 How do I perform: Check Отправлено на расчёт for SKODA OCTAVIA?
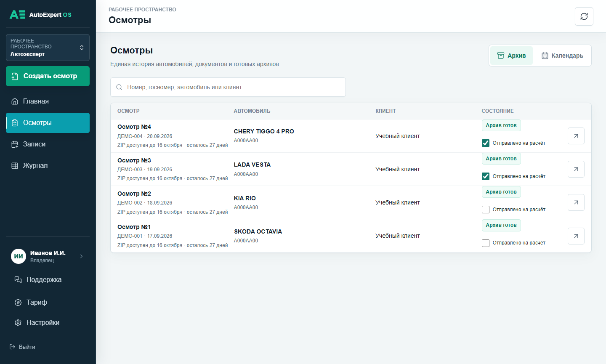pyautogui.click(x=486, y=243)
